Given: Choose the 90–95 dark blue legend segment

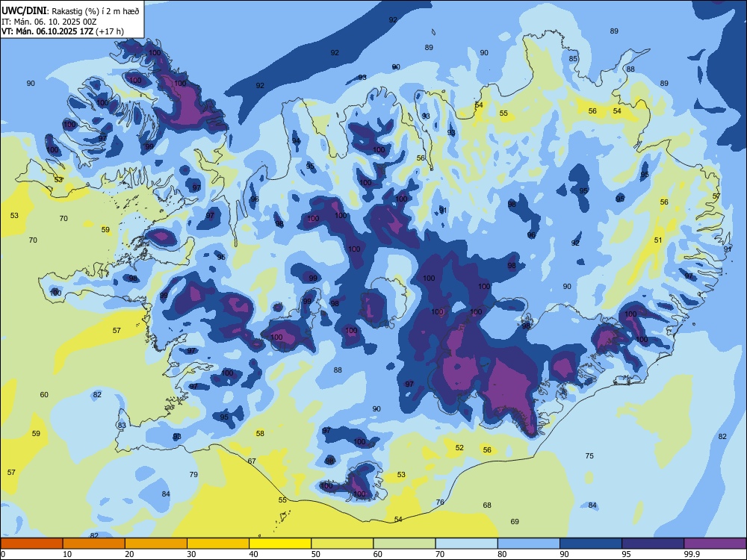Looking at the screenshot, I should 591,544.
